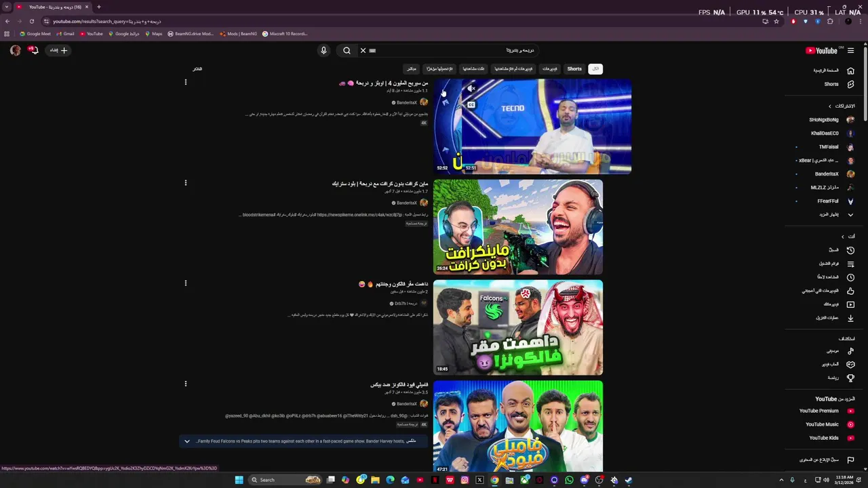Open Windows Start menu
868x488 pixels.
click(x=239, y=480)
